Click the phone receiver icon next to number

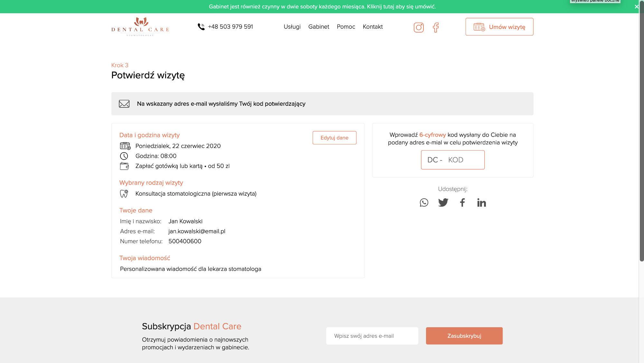(x=201, y=27)
